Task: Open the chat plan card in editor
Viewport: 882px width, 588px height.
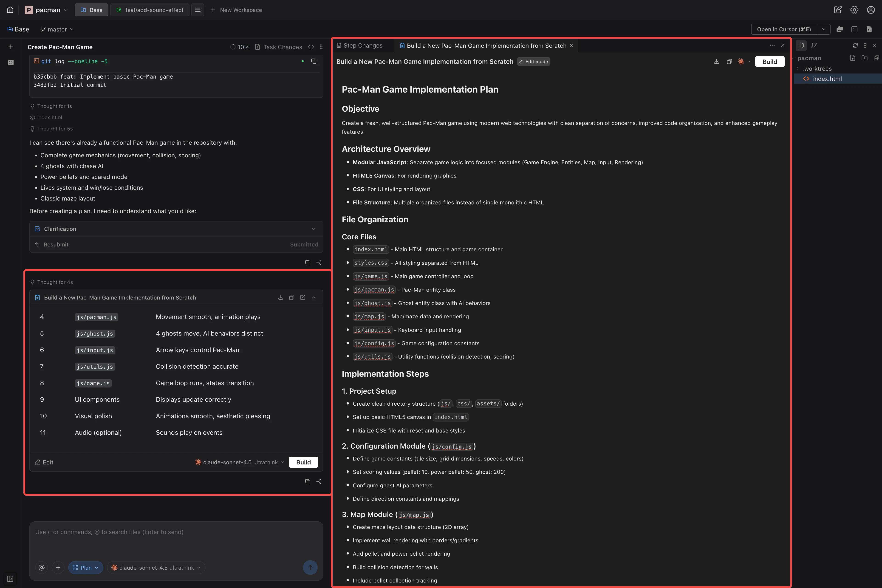Action: [x=303, y=297]
